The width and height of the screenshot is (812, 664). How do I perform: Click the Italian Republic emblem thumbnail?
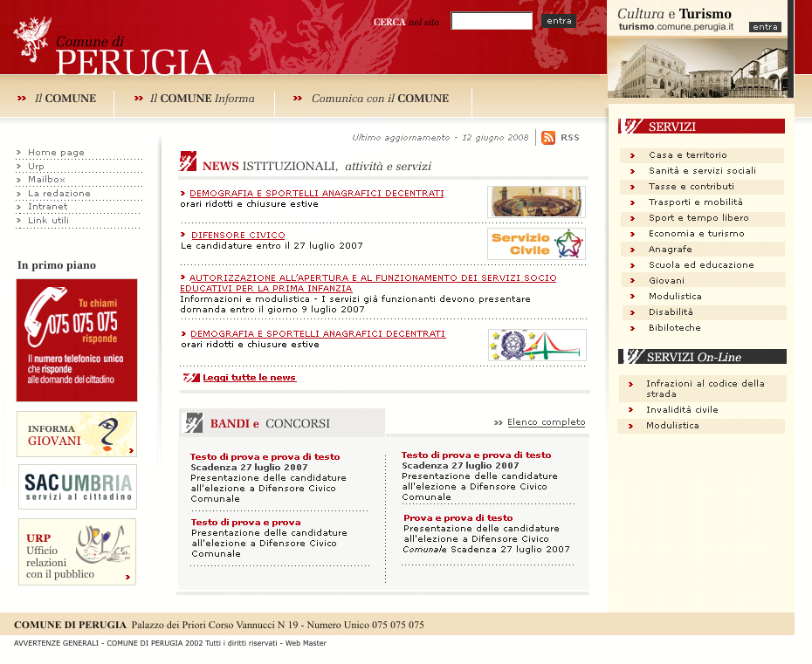(x=537, y=346)
